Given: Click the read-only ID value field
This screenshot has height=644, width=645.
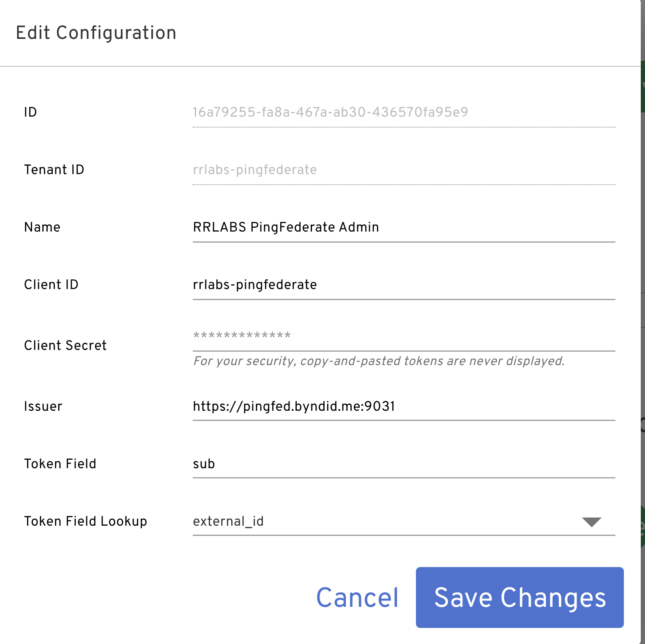Looking at the screenshot, I should click(x=403, y=112).
